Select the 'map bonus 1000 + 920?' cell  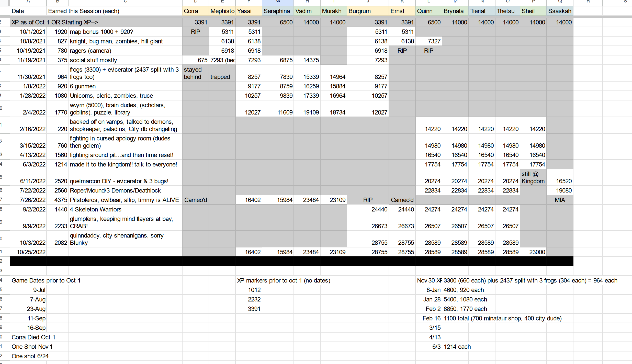(125, 32)
